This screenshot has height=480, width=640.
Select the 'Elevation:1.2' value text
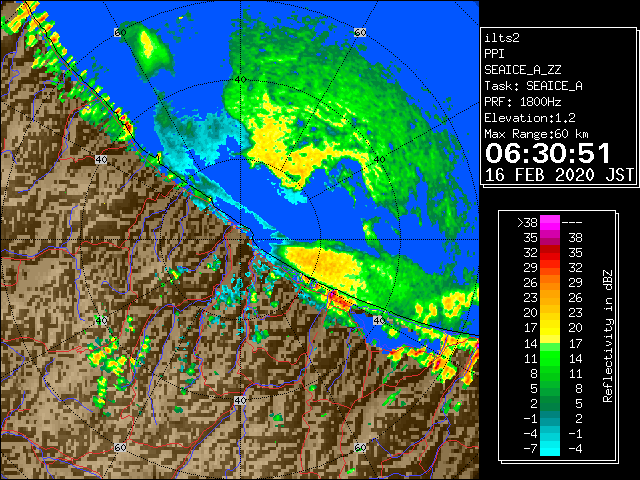[530, 118]
